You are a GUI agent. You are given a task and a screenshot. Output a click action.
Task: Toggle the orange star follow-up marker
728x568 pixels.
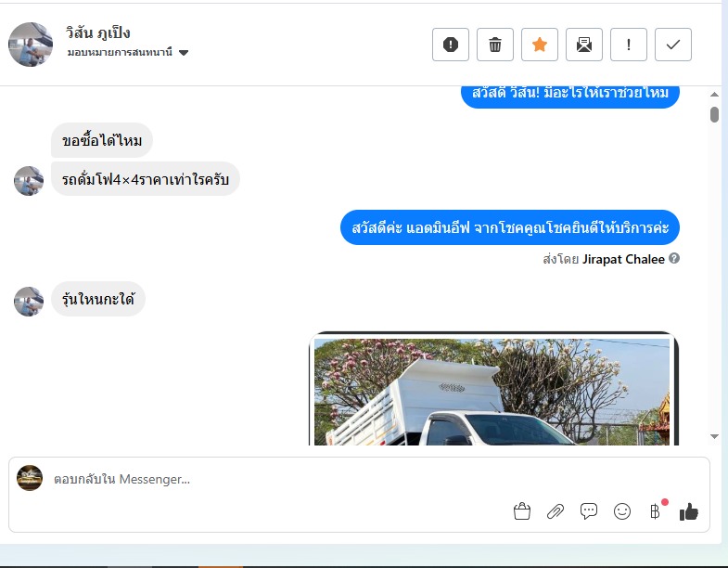[540, 45]
